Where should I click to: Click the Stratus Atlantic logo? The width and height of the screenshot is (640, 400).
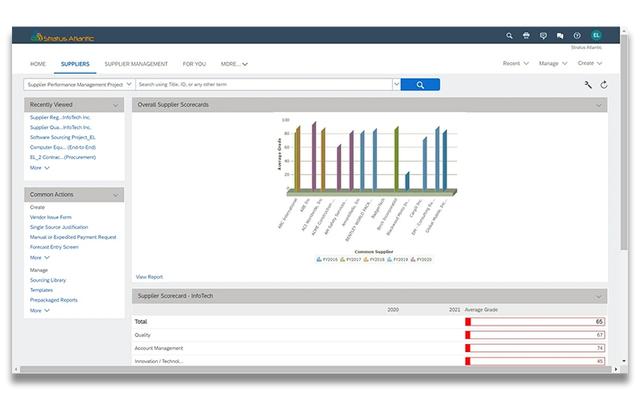(x=62, y=38)
